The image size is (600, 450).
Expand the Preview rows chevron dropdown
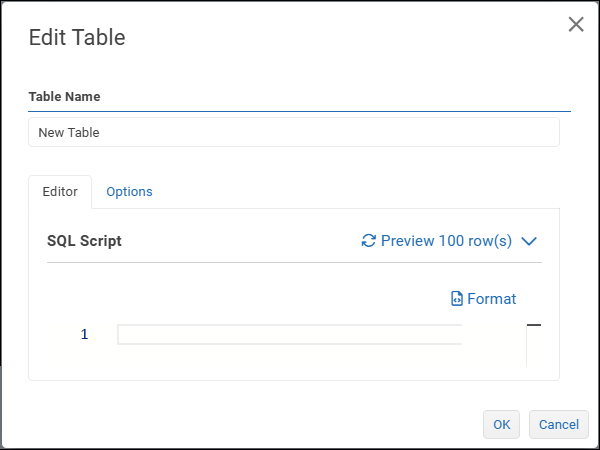click(530, 241)
